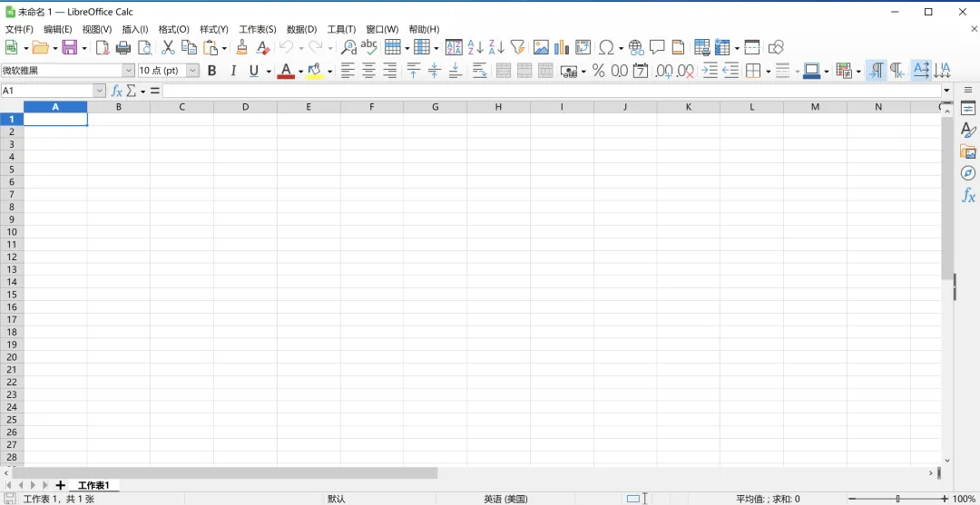The height and width of the screenshot is (505, 980).
Task: Expand the font size dropdown
Action: 192,71
